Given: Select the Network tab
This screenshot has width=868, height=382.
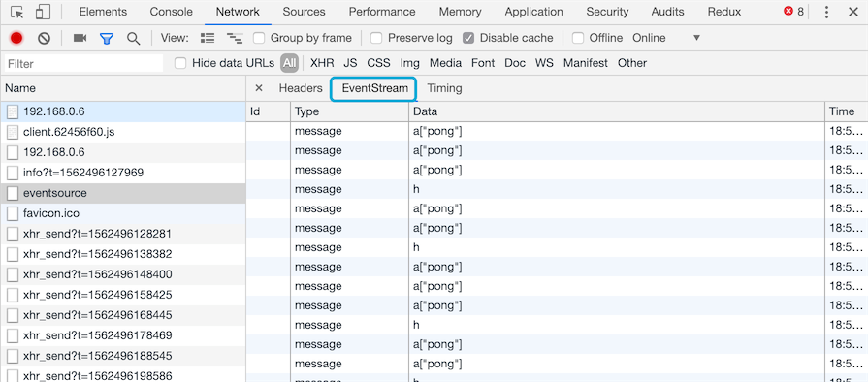Looking at the screenshot, I should [x=238, y=12].
